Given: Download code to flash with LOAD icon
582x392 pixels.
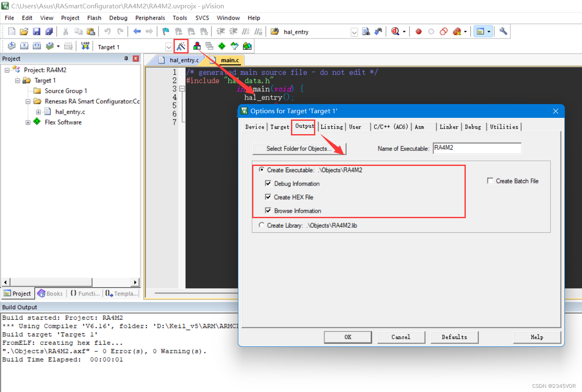Looking at the screenshot, I should (85, 46).
